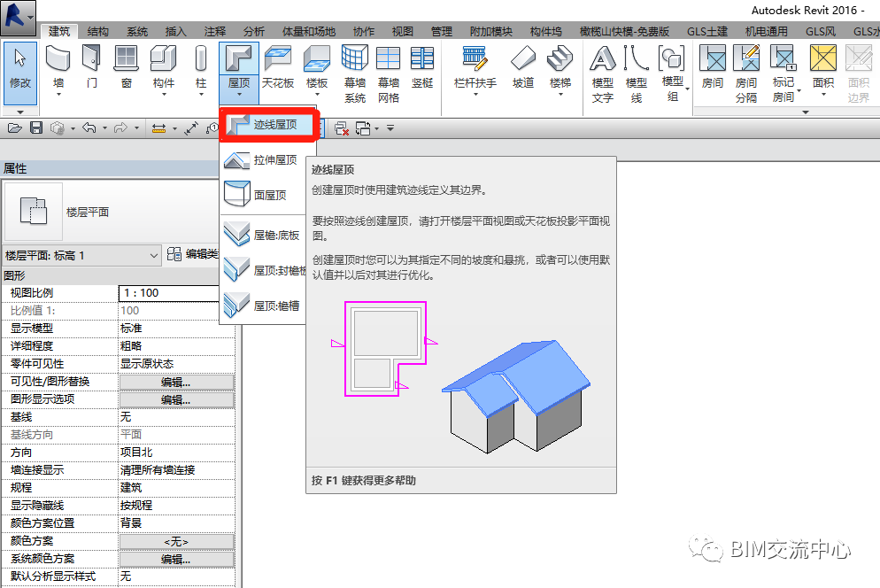The height and width of the screenshot is (588, 880).
Task: Select the 坡道 (Ramp) tool
Action: (x=523, y=67)
